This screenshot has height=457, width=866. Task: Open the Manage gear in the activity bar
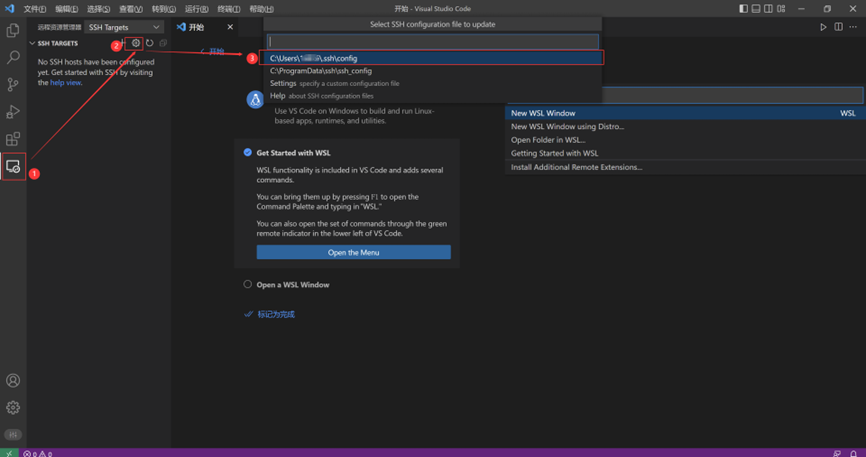click(x=13, y=408)
